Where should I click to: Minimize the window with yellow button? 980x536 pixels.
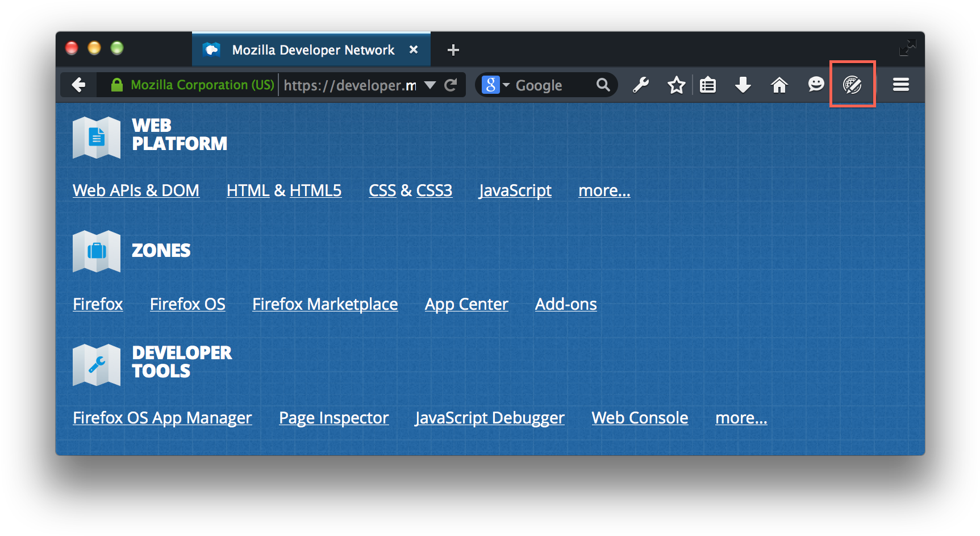[94, 48]
